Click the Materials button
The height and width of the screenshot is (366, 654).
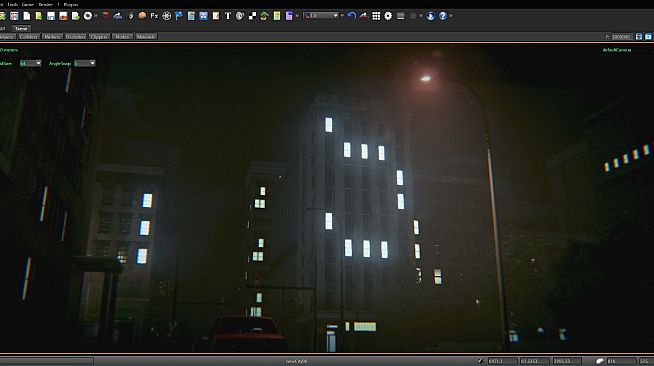146,37
